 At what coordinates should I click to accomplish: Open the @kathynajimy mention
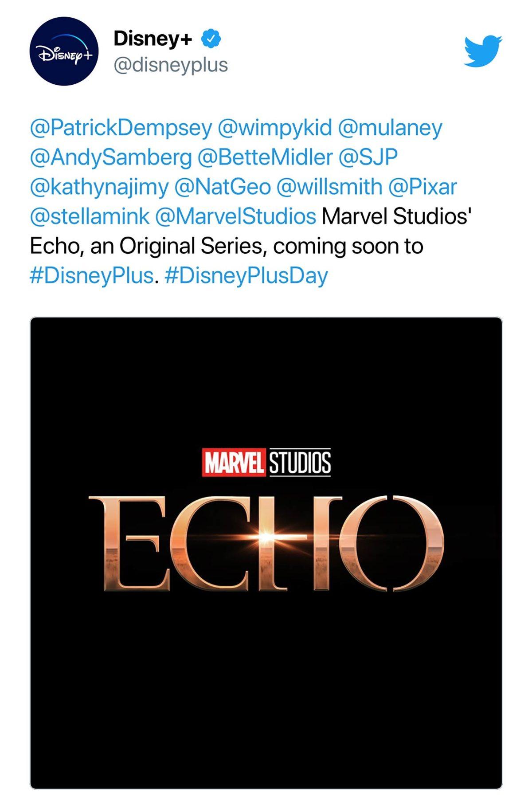pyautogui.click(x=99, y=187)
